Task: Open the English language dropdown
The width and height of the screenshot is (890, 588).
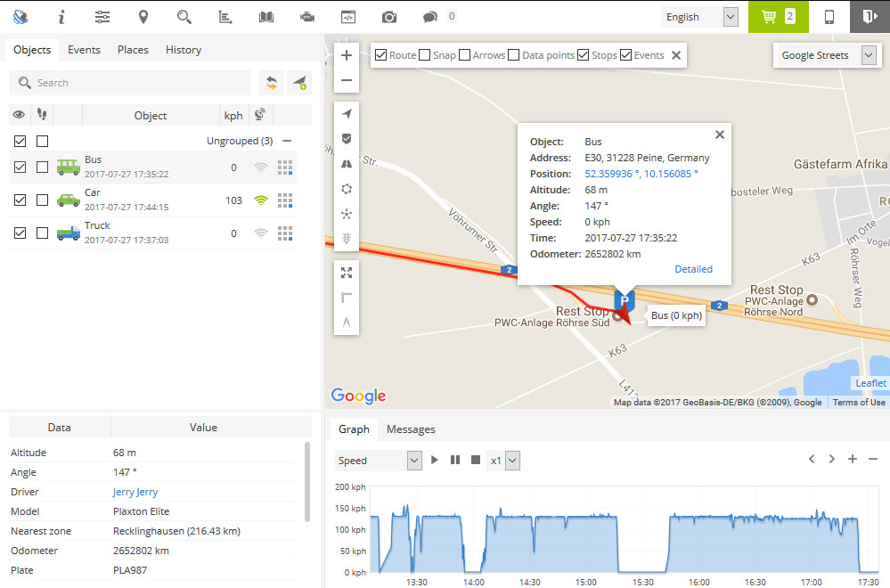Action: point(700,16)
